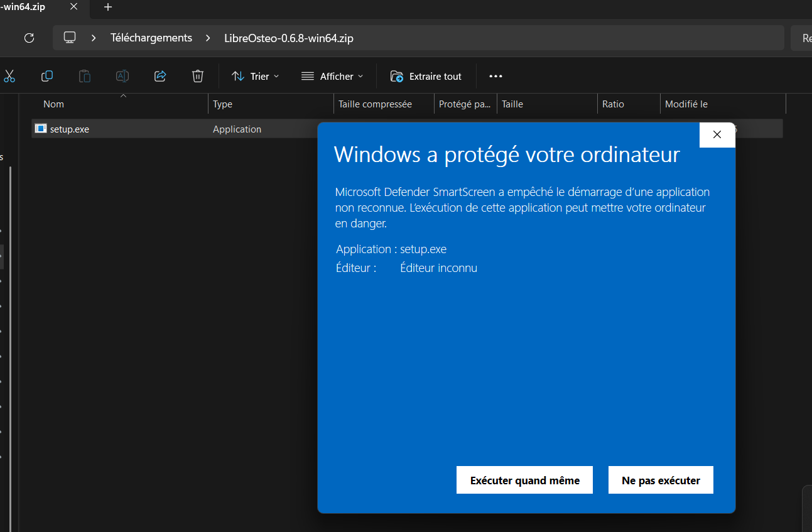Close the SmartScreen dialog with X
Viewport: 812px width, 532px height.
pos(717,134)
